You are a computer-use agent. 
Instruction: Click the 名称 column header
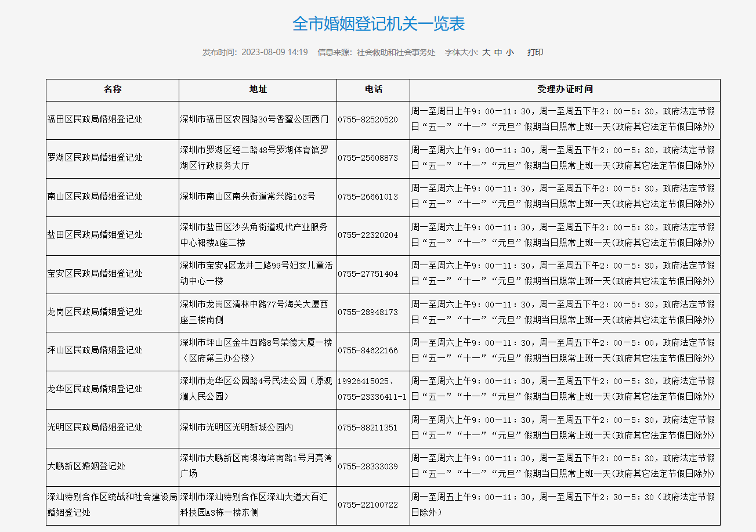pyautogui.click(x=113, y=89)
